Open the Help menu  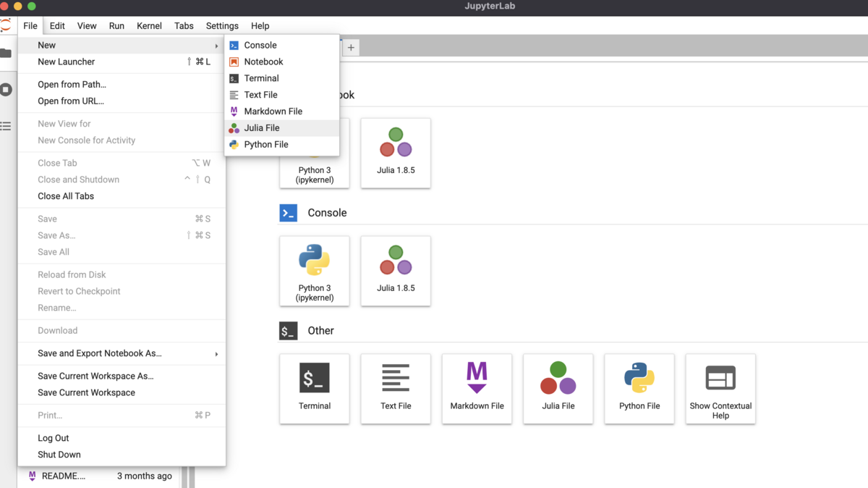[260, 25]
